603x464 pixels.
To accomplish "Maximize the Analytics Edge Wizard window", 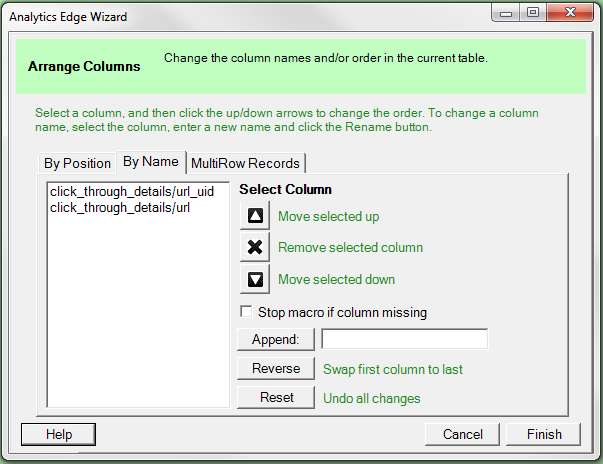I will click(x=532, y=13).
